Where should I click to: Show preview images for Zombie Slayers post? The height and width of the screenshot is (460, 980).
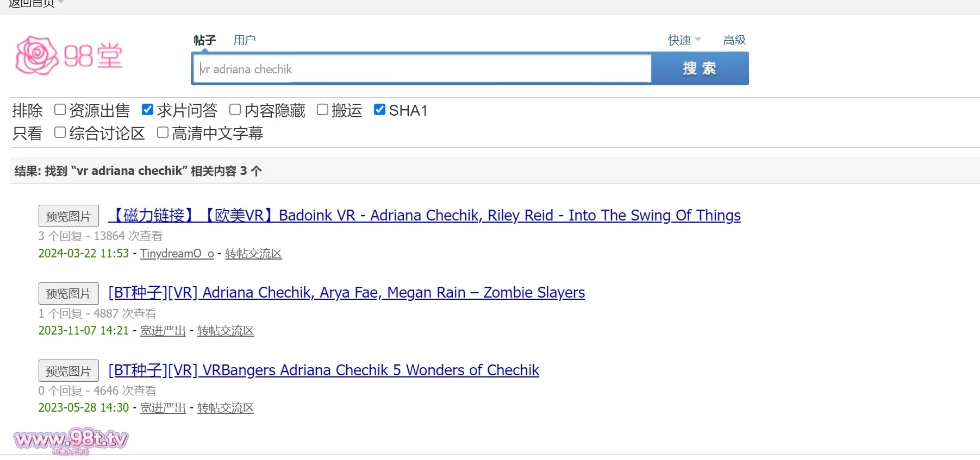point(68,293)
